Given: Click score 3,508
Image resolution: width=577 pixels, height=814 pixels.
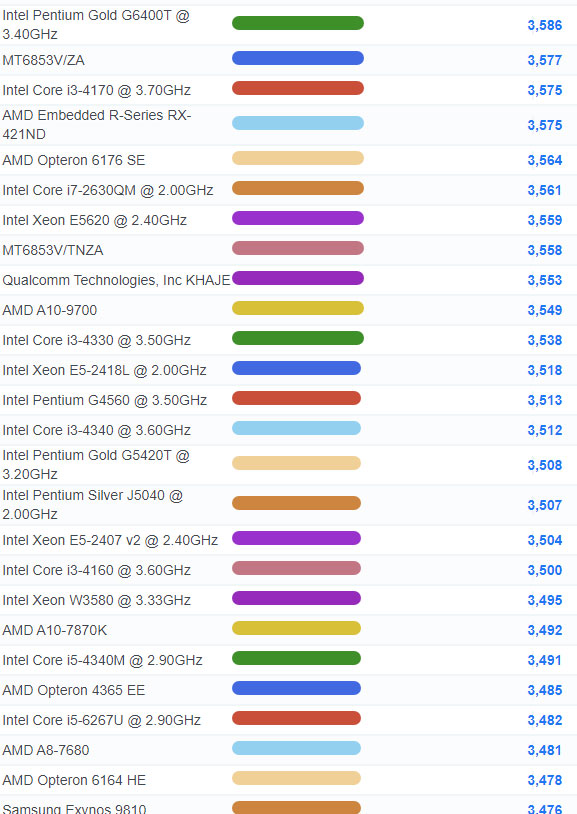Looking at the screenshot, I should (x=545, y=465).
